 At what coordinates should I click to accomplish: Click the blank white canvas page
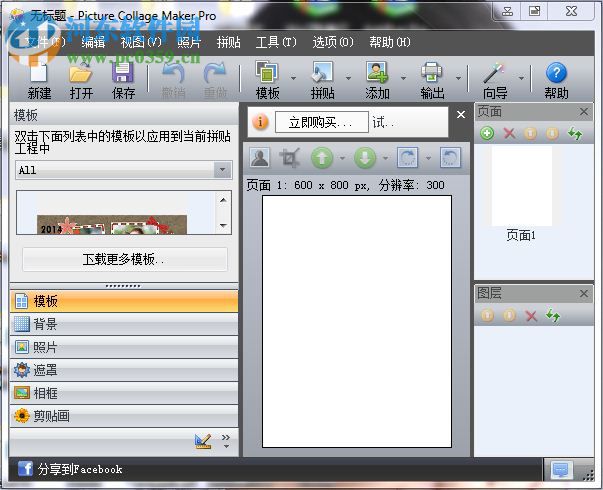[x=357, y=322]
